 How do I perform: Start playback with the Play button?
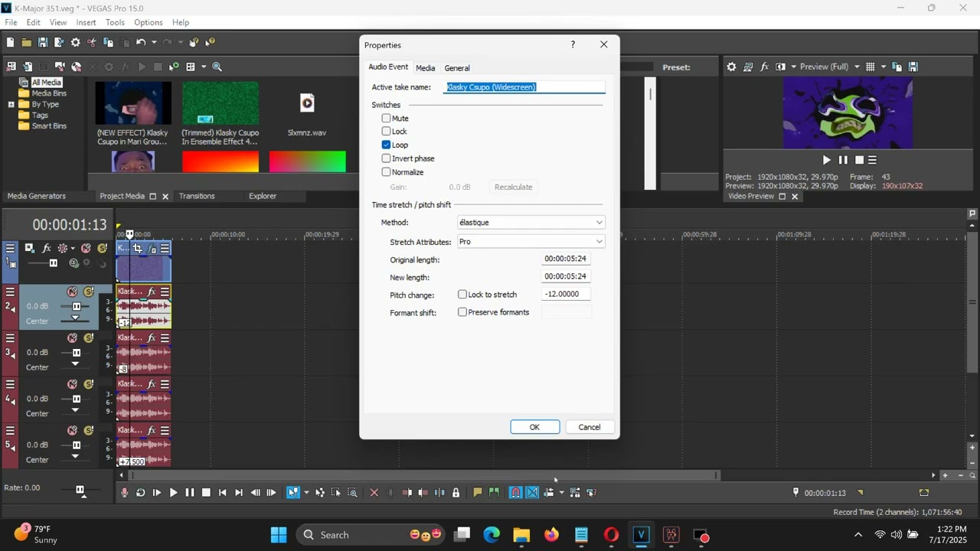tap(173, 493)
